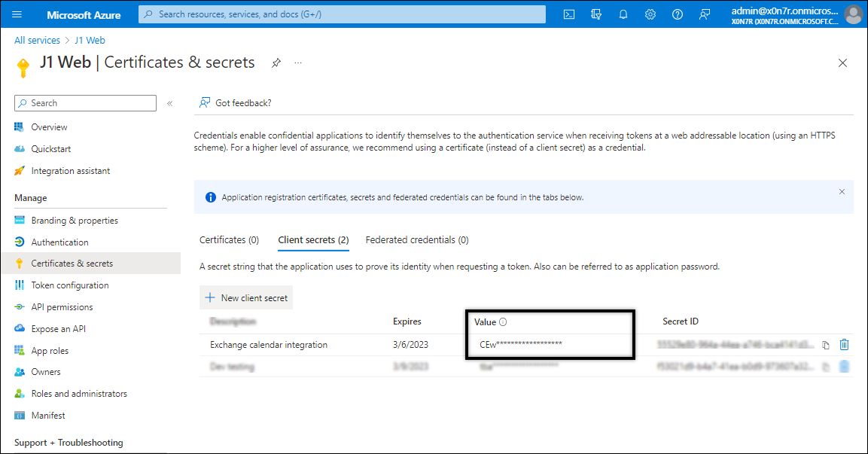Screen dimensions: 868x454
Task: Open the feedback icon in top bar
Action: click(x=705, y=14)
